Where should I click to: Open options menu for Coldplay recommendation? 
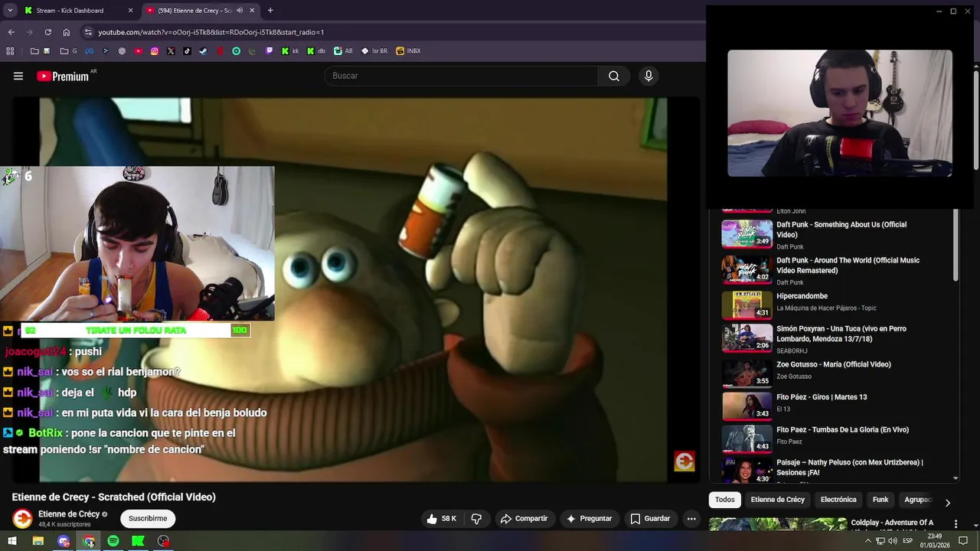tap(955, 523)
